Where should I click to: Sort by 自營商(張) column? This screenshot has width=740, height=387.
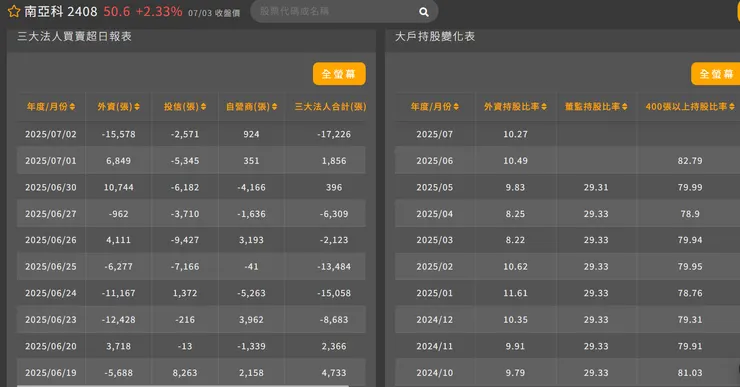coord(251,107)
